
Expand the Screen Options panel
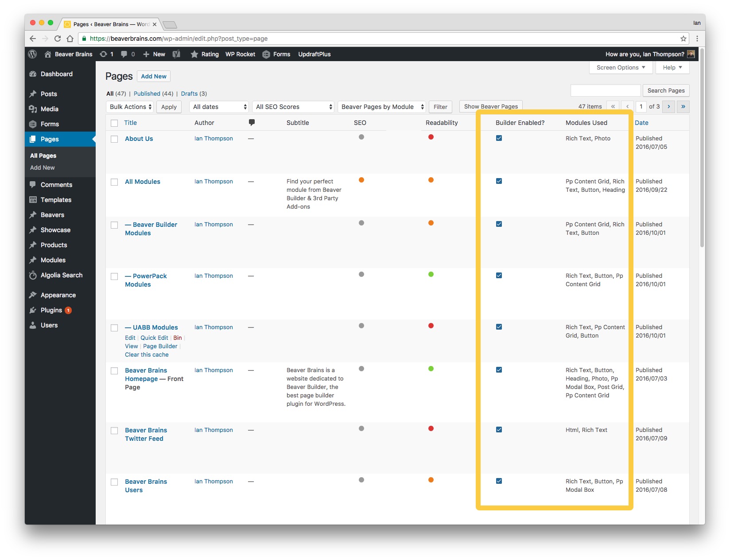coord(621,67)
